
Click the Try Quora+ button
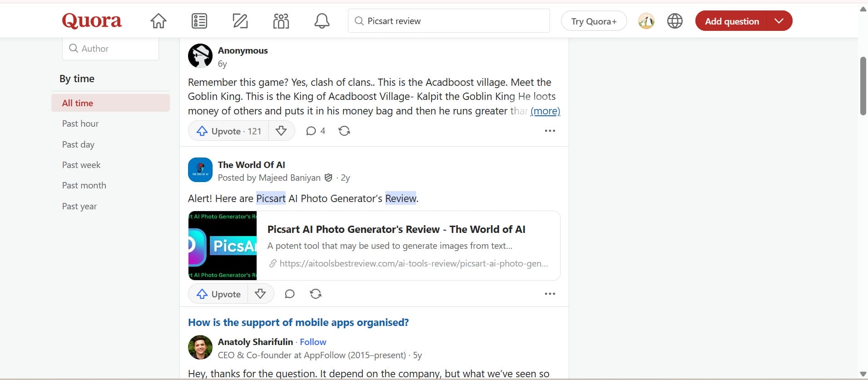tap(594, 21)
